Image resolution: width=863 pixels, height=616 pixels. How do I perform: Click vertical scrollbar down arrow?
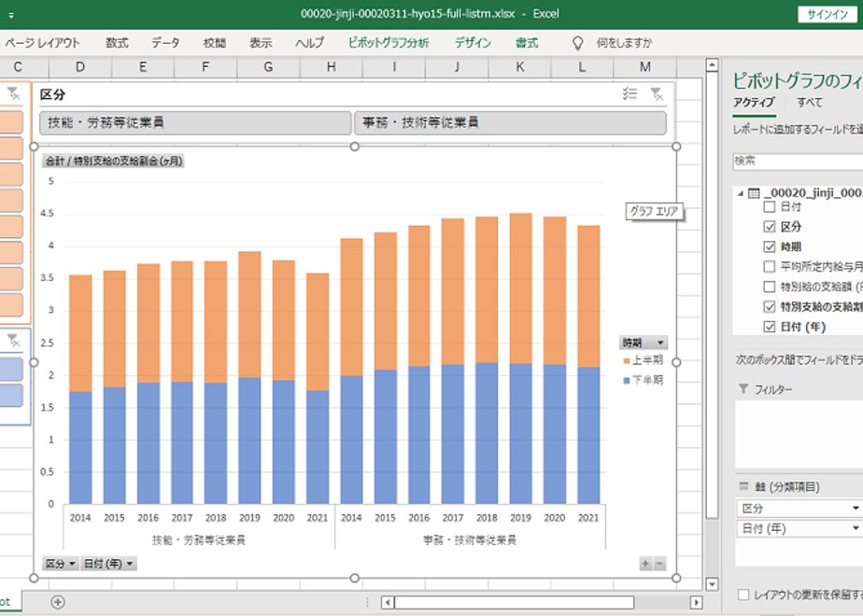tap(712, 584)
